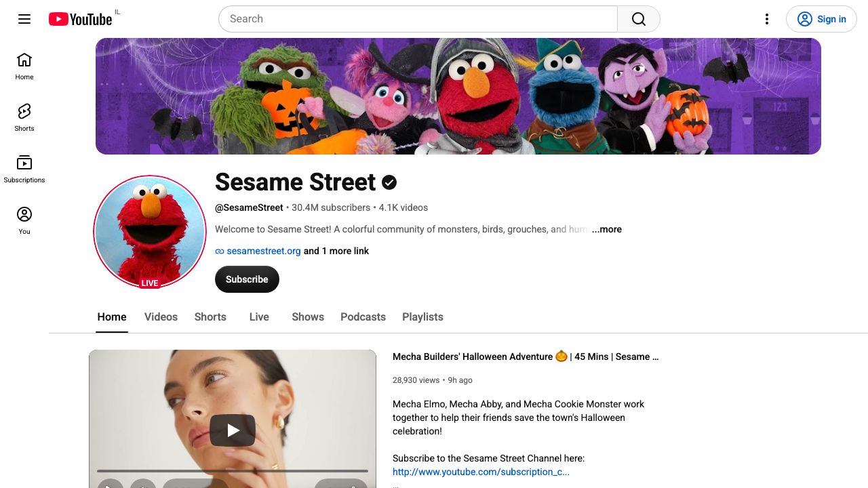The width and height of the screenshot is (868, 488).
Task: Open Subscriptions in the left sidebar
Action: 24,169
